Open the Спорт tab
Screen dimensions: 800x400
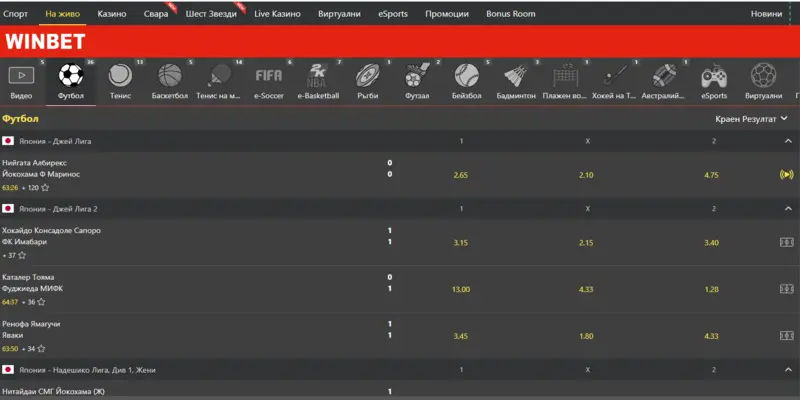pos(15,14)
